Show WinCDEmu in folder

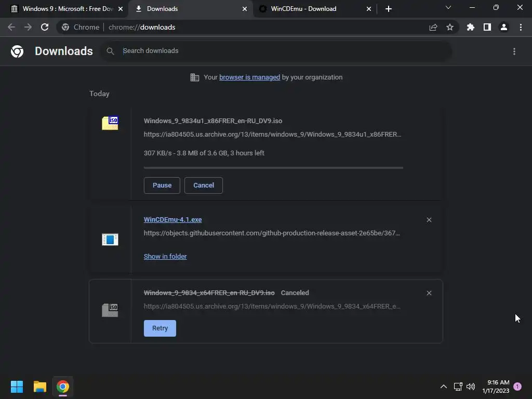(165, 257)
